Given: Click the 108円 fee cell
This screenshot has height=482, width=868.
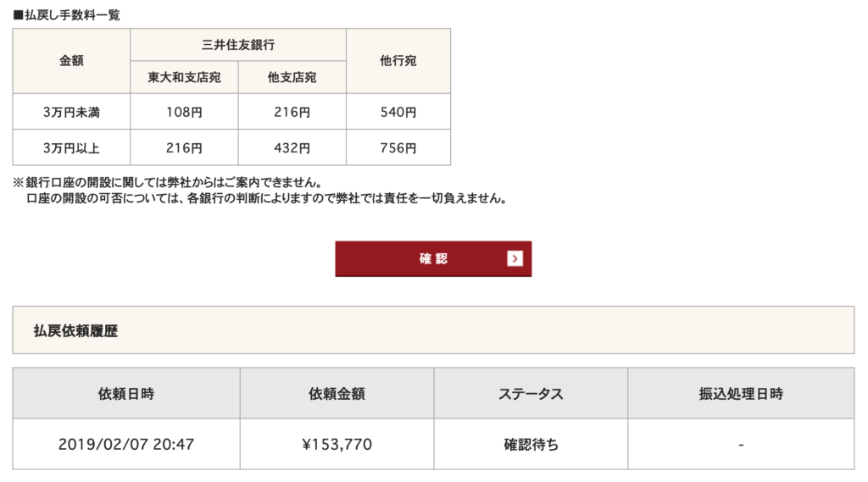Looking at the screenshot, I should (184, 112).
